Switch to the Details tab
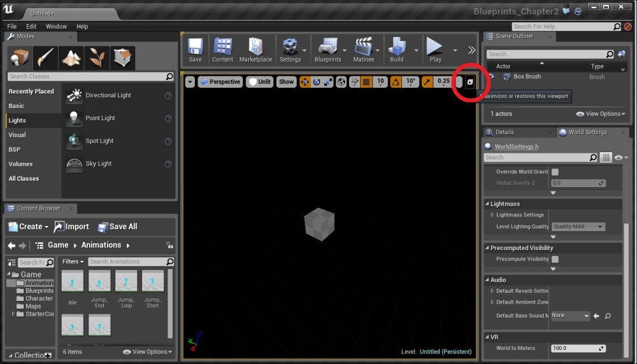Image resolution: width=637 pixels, height=364 pixels. (x=505, y=132)
